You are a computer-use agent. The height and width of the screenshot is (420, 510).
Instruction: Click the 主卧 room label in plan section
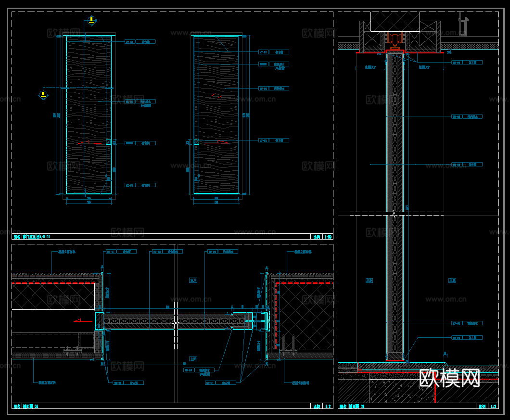coord(193,359)
